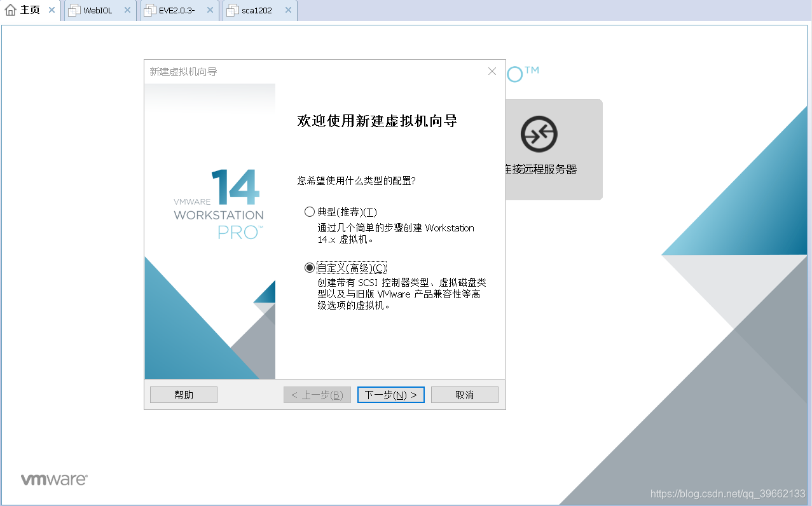Click the connect remote server arrows icon
The width and height of the screenshot is (812, 506).
(539, 134)
